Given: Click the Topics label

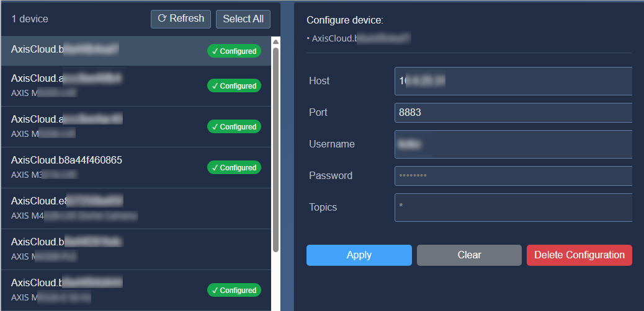Looking at the screenshot, I should [323, 207].
